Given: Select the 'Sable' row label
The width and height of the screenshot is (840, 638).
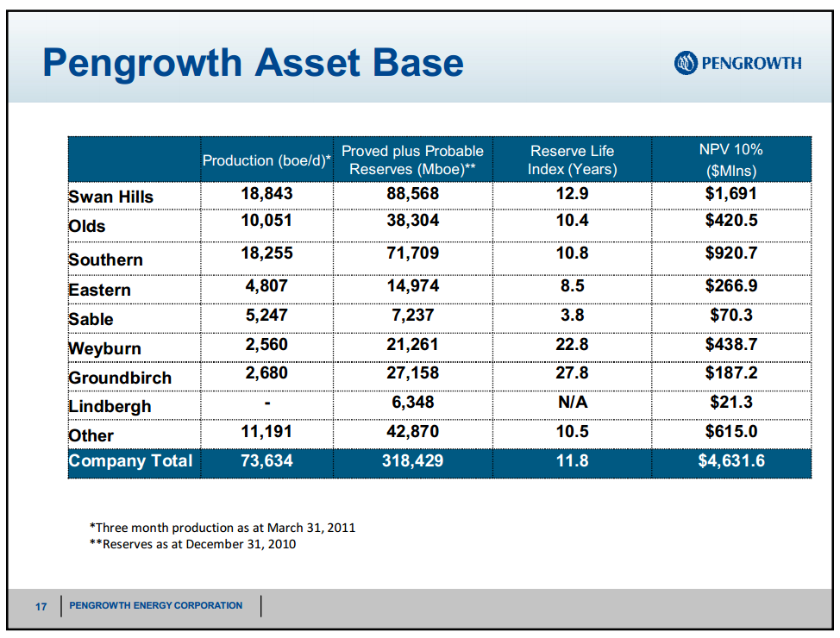Looking at the screenshot, I should click(91, 319).
